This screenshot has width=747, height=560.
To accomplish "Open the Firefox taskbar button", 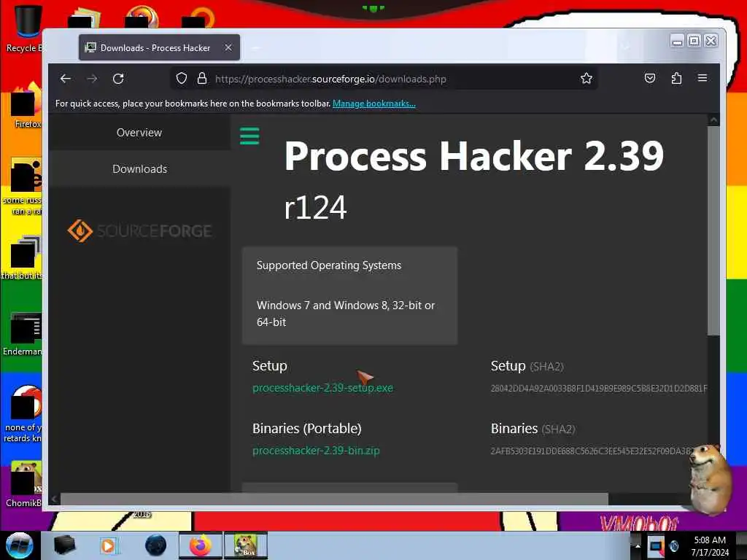I will point(200,545).
